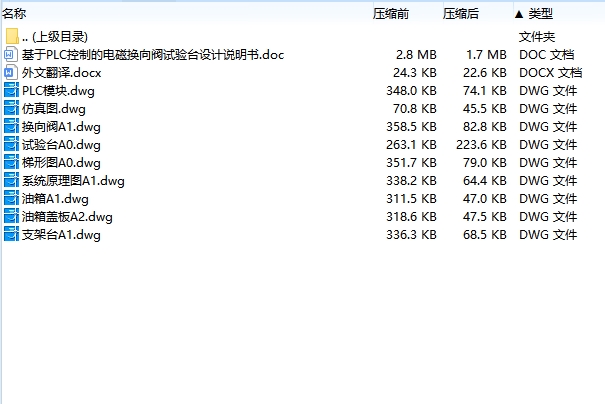This screenshot has height=404, width=605.
Task: Click the DWG icon beside PLC模块.dwg
Action: (x=11, y=90)
